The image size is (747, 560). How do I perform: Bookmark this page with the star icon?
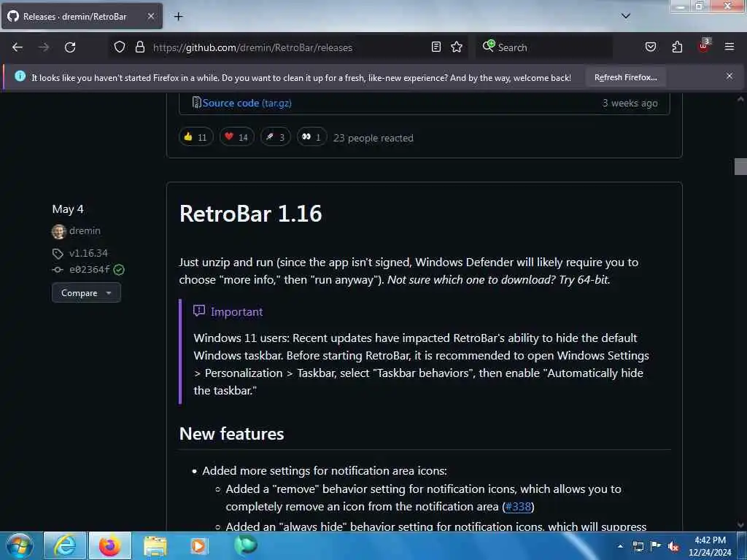coord(457,47)
